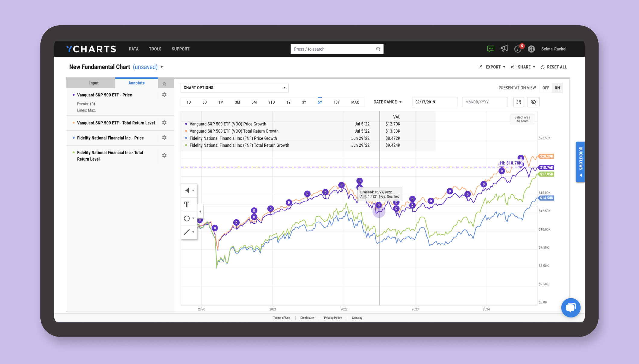
Task: Select the circle shape tool
Action: (x=187, y=218)
